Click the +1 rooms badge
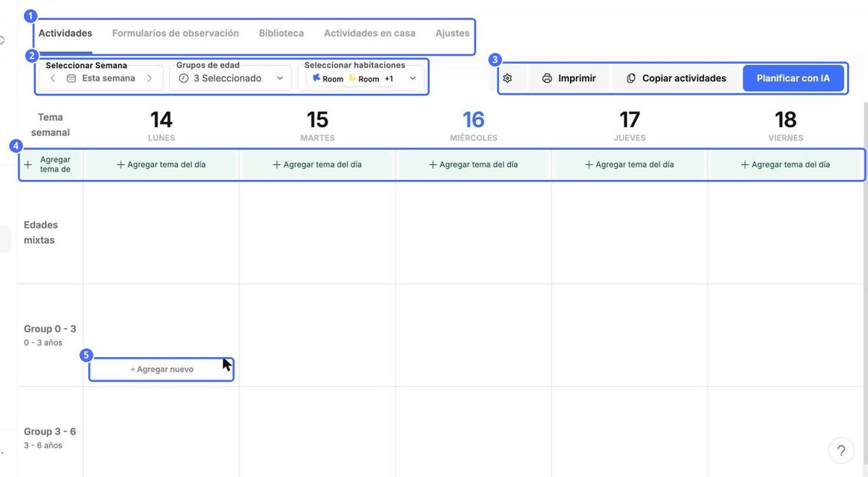 coord(389,79)
